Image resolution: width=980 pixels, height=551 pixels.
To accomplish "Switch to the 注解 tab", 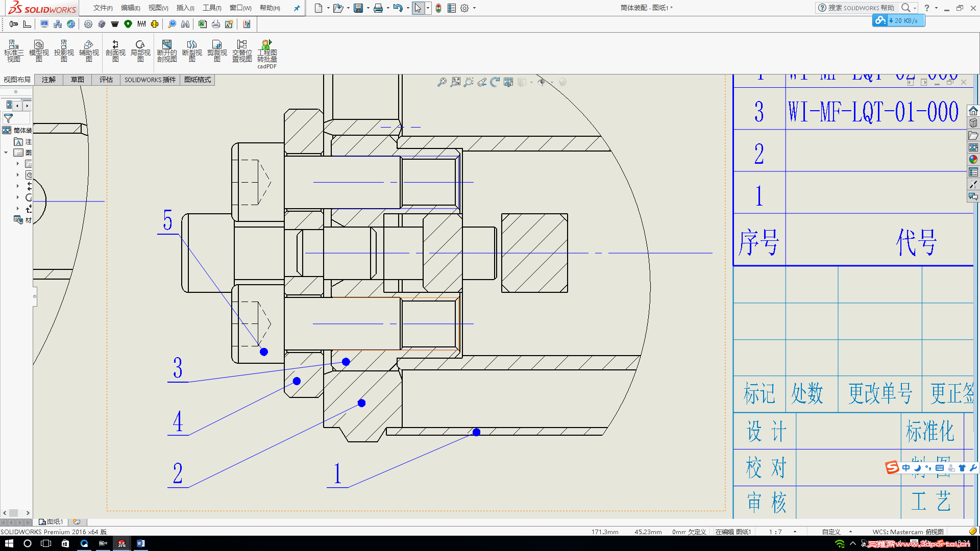I will point(48,80).
